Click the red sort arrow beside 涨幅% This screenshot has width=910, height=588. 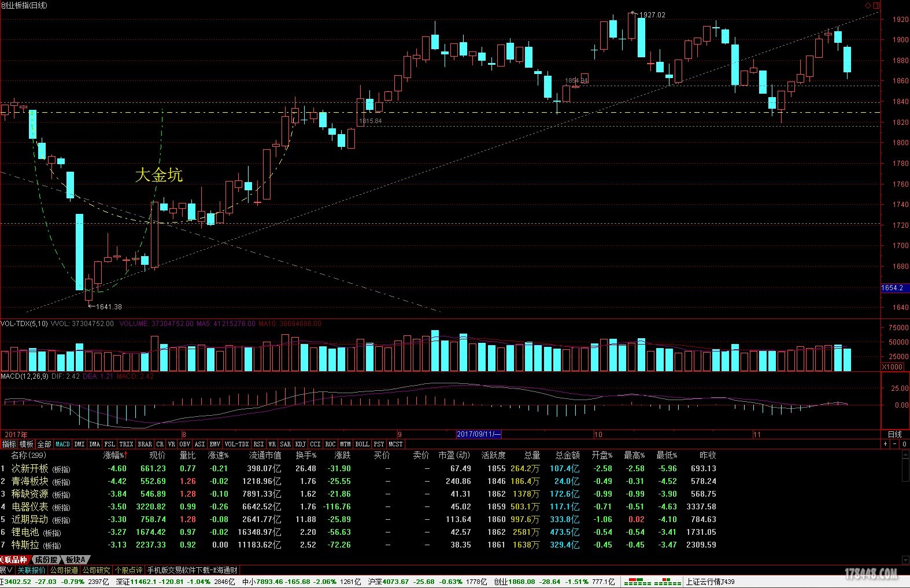pyautogui.click(x=125, y=455)
